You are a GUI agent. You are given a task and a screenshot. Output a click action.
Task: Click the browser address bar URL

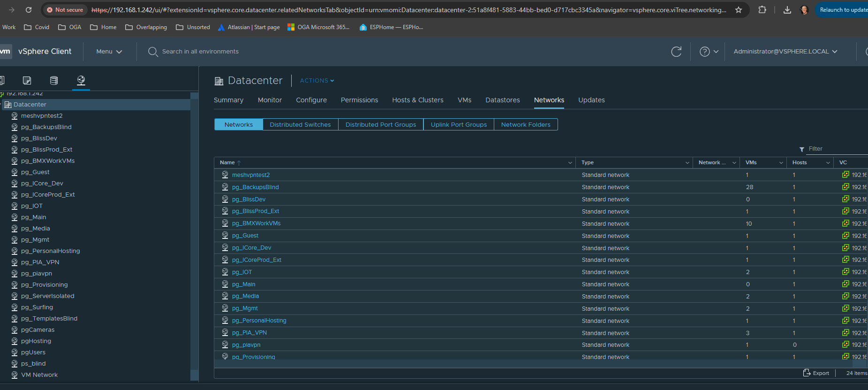(408, 10)
